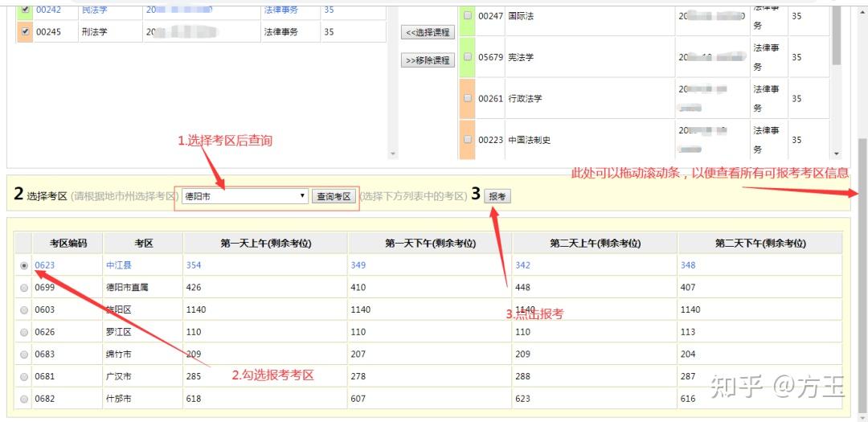Click the 426 seats value for 德阳市直属
The width and height of the screenshot is (868, 422).
click(x=193, y=288)
